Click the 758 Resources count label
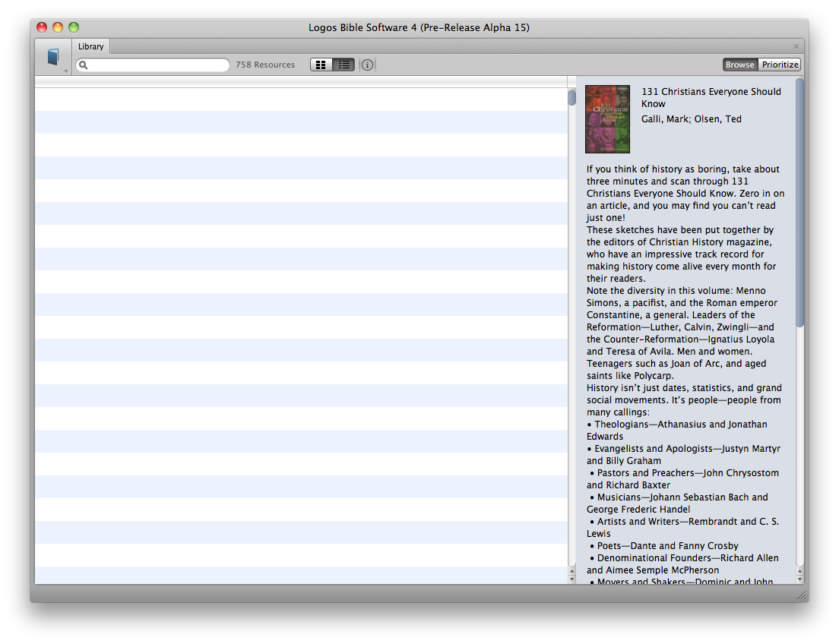The width and height of the screenshot is (839, 644). [x=265, y=65]
